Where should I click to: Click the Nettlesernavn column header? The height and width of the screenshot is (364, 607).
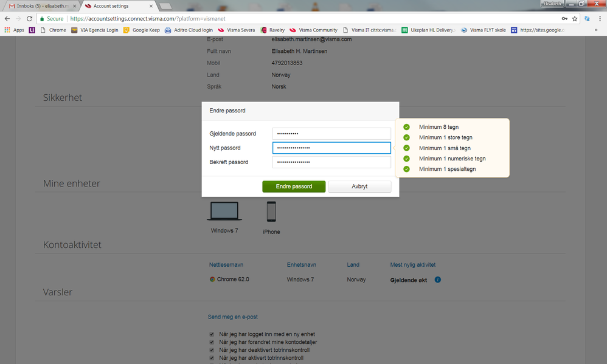click(x=226, y=264)
